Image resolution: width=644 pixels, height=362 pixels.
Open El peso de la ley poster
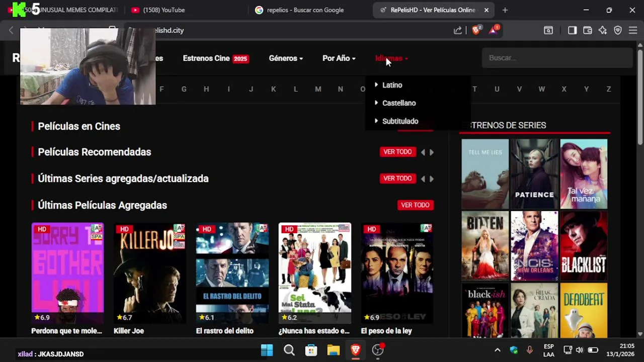(397, 274)
